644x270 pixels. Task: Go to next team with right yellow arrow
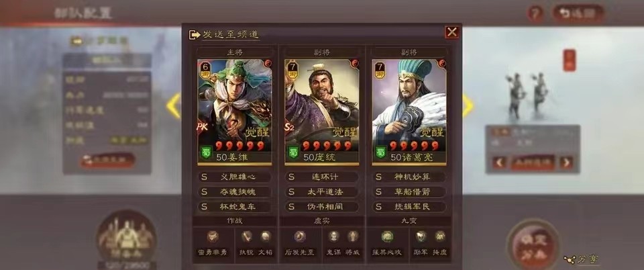468,106
